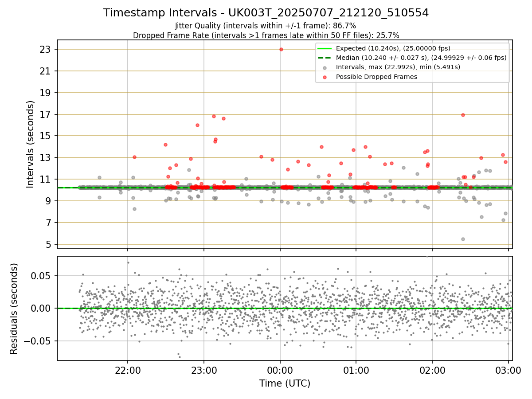
Task: Click the plot title "Timestamp Intervals - UK003T_20250707_212120_510554"
Action: (266, 13)
